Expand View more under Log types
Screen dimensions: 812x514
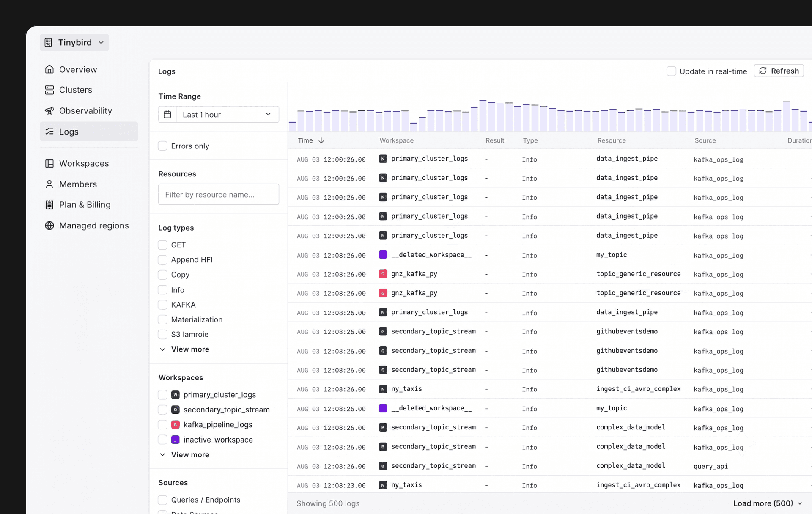click(184, 349)
